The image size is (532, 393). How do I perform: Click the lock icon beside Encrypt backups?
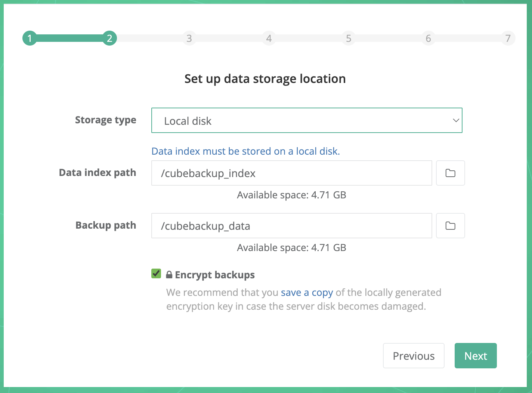[169, 275]
